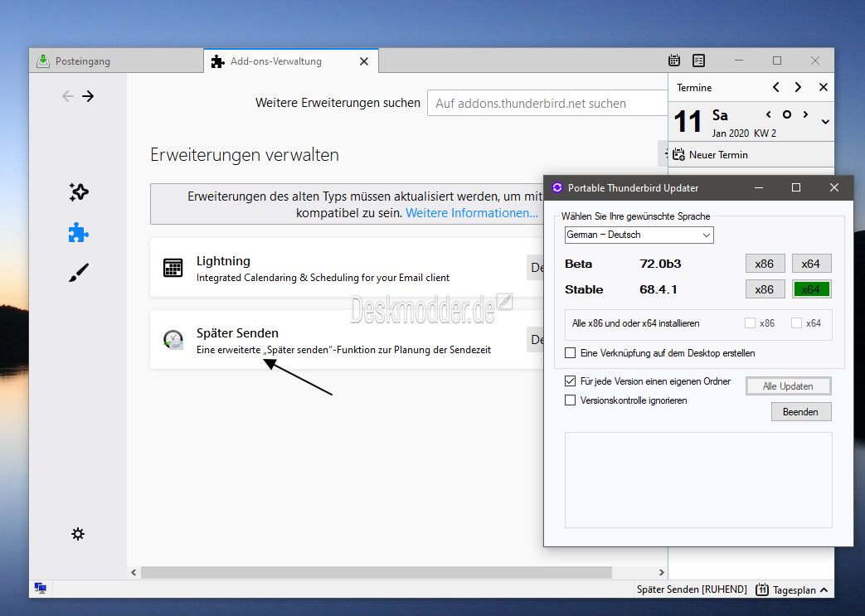The height and width of the screenshot is (616, 865).
Task: Open add-on settings gear in sidebar
Action: tap(78, 534)
